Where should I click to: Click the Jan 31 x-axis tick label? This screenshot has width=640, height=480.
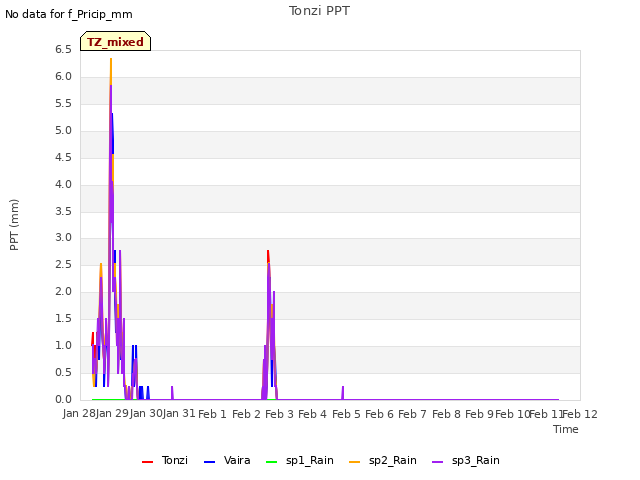179,413
